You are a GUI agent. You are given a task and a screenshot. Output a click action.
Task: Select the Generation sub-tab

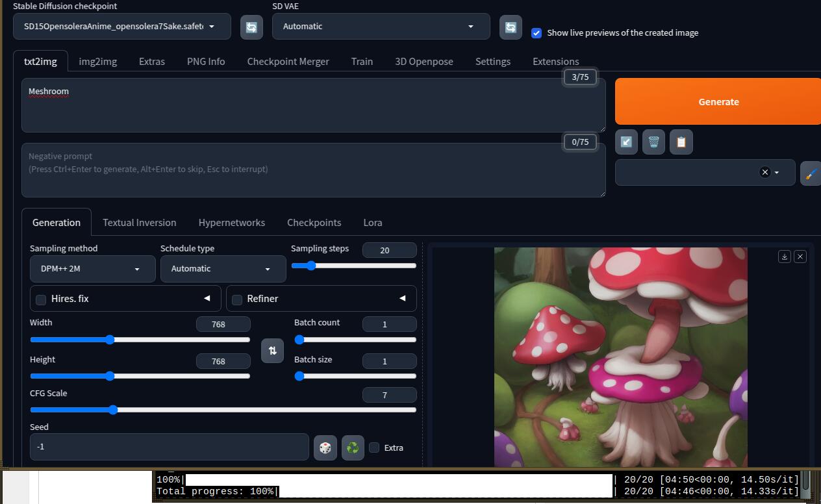point(57,223)
